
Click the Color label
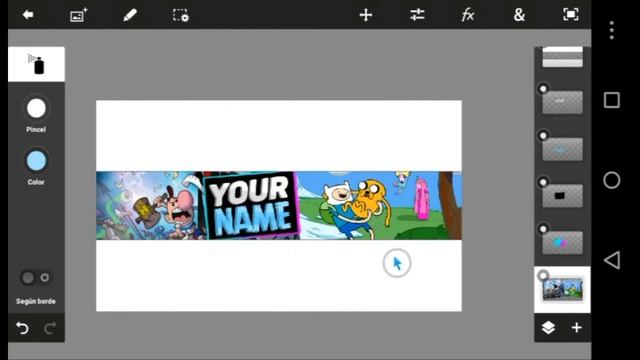(36, 182)
